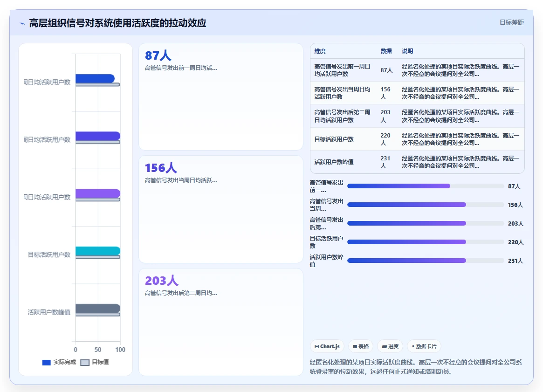543x392 pixels.
Task: Click the 目标活跃用户数 chart axis label
Action: click(49, 255)
